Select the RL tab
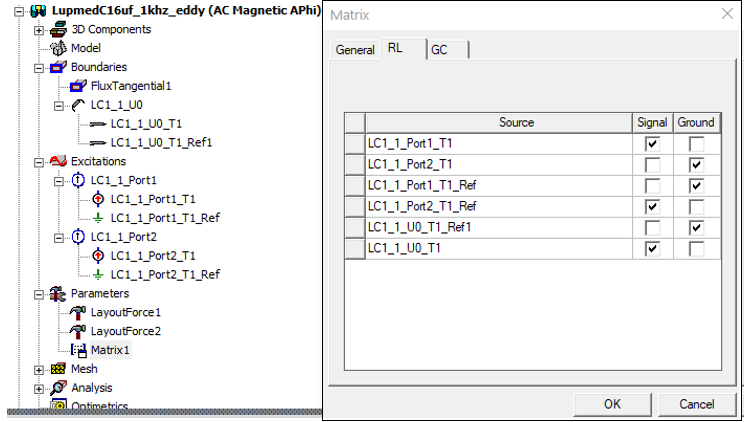The height and width of the screenshot is (422, 744). (x=403, y=48)
